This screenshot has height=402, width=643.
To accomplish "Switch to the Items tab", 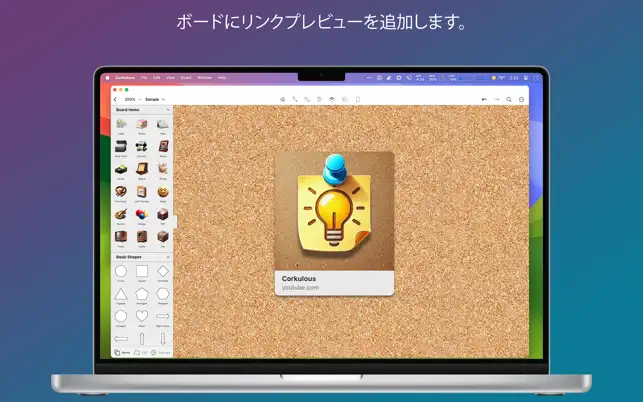I will click(122, 352).
